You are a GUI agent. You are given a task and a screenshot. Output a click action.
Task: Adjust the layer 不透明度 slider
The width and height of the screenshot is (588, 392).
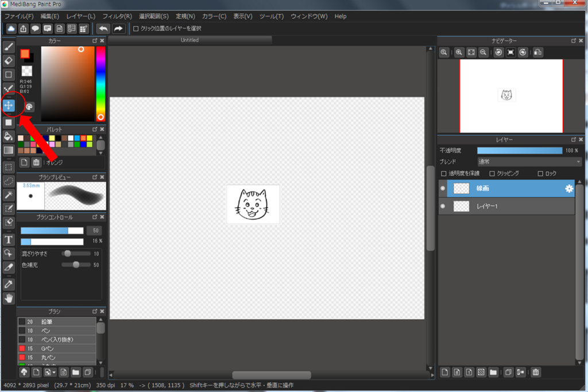520,150
